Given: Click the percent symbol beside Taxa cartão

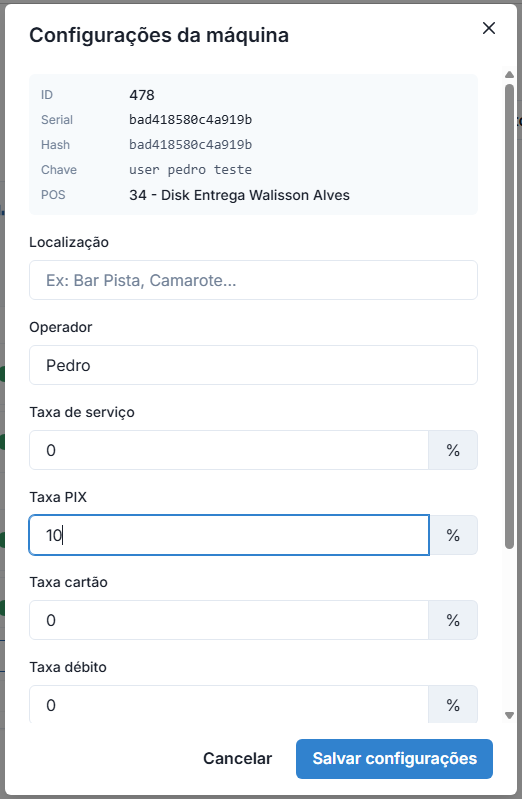Looking at the screenshot, I should pyautogui.click(x=453, y=620).
